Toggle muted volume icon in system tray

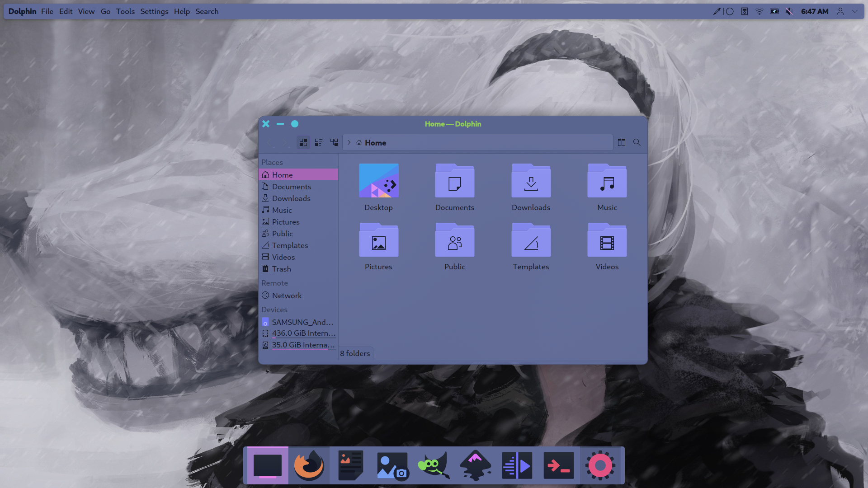(789, 11)
